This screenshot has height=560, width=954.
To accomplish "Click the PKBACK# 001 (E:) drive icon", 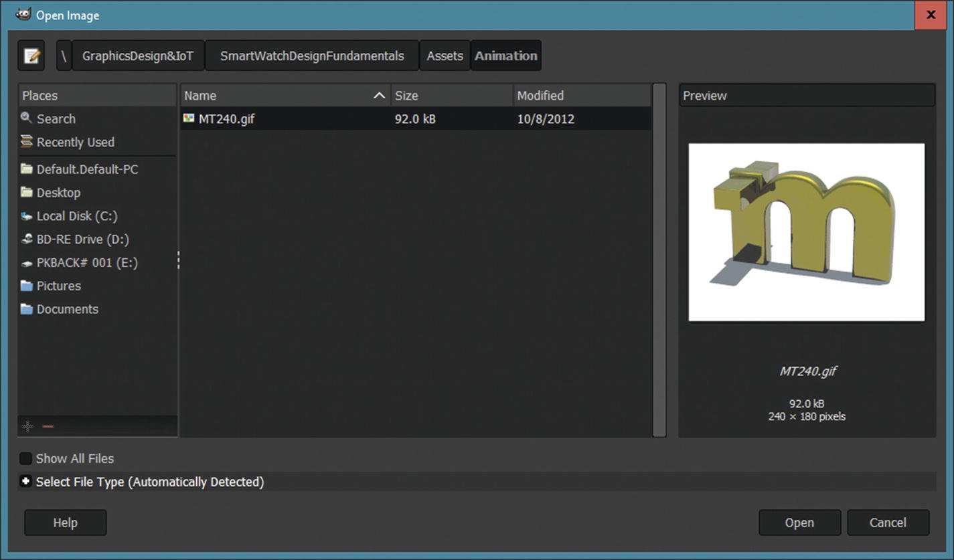I will 27,263.
